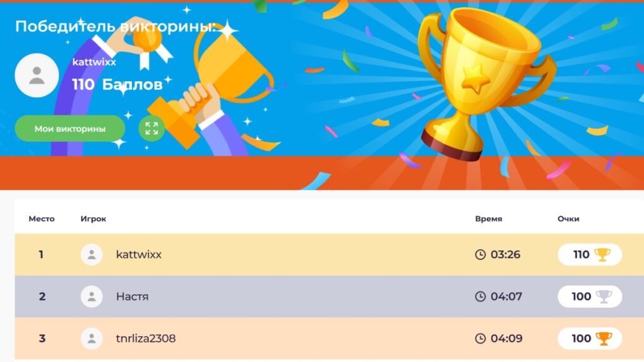Click the clock icon next to 03:26
Screen dimensions: 644x362
pos(480,255)
